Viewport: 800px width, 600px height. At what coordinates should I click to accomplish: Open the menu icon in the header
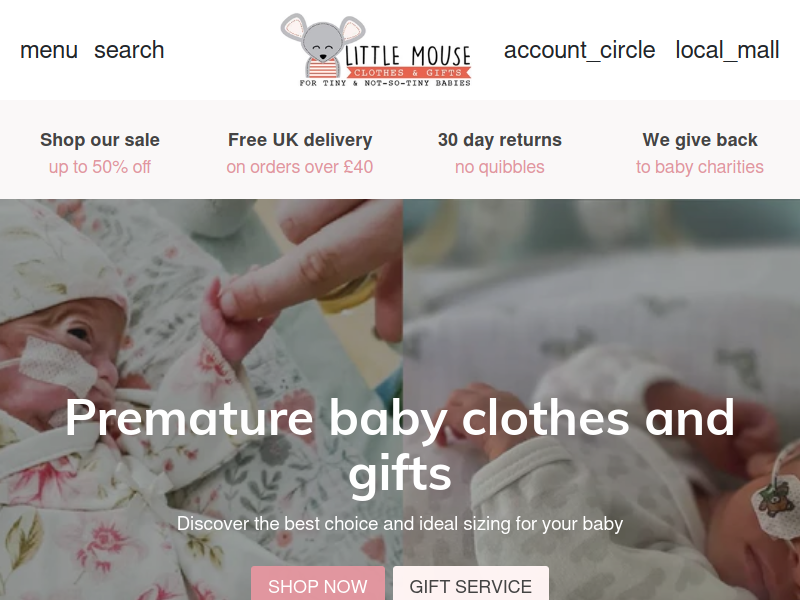(48, 50)
